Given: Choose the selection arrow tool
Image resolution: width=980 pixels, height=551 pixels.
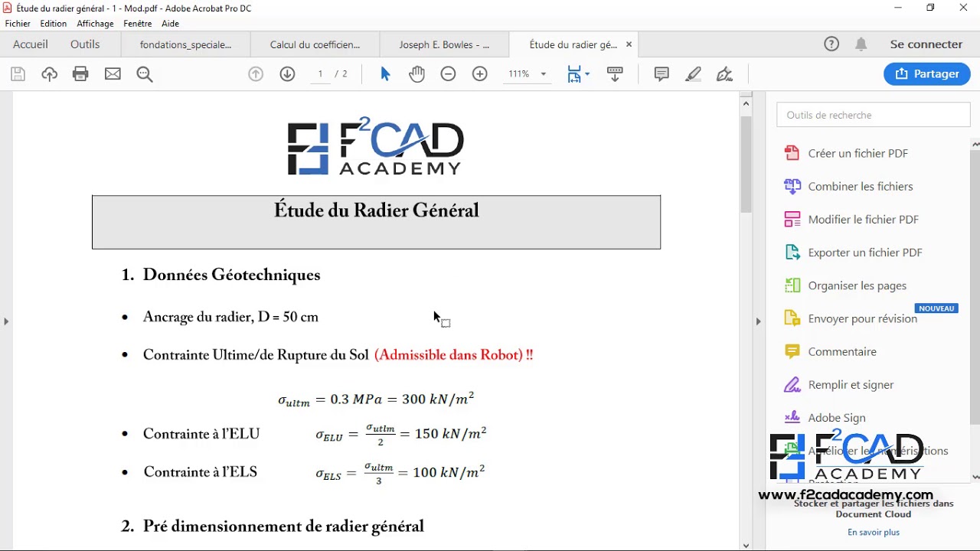Looking at the screenshot, I should pyautogui.click(x=385, y=74).
